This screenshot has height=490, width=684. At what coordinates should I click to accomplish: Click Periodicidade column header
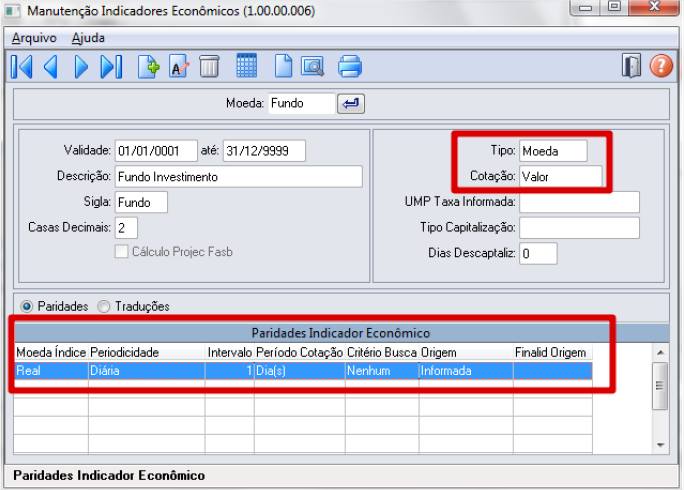pos(147,352)
